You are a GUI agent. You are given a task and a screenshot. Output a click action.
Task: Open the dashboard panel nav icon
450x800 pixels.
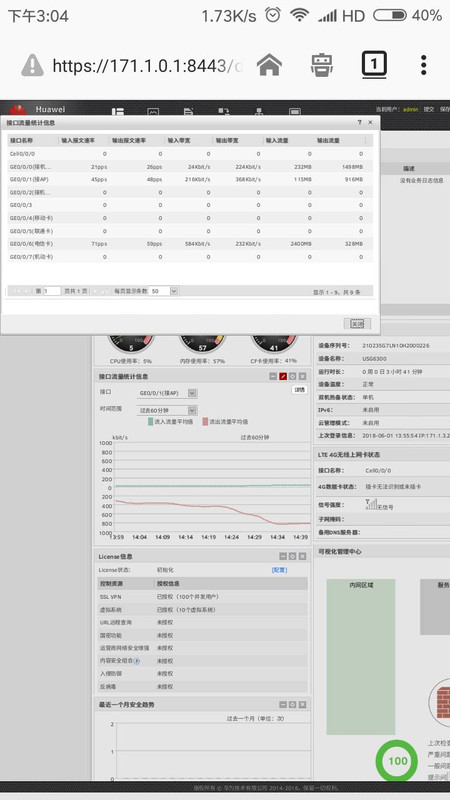click(118, 112)
